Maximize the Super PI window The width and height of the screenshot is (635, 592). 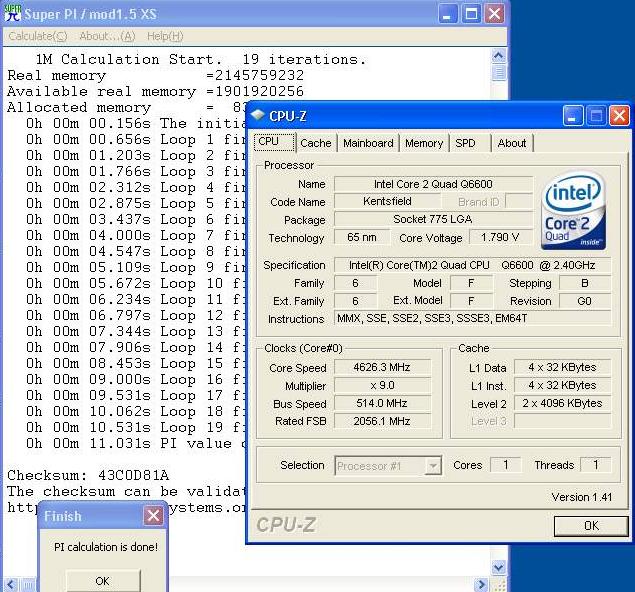471,14
